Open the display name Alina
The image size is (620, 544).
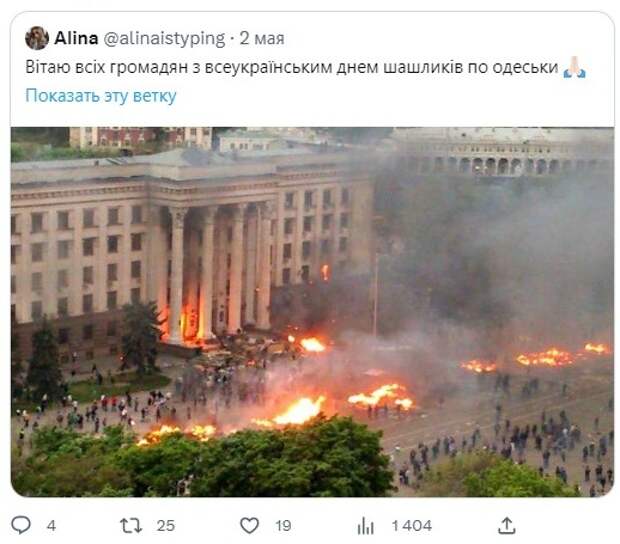[76, 38]
